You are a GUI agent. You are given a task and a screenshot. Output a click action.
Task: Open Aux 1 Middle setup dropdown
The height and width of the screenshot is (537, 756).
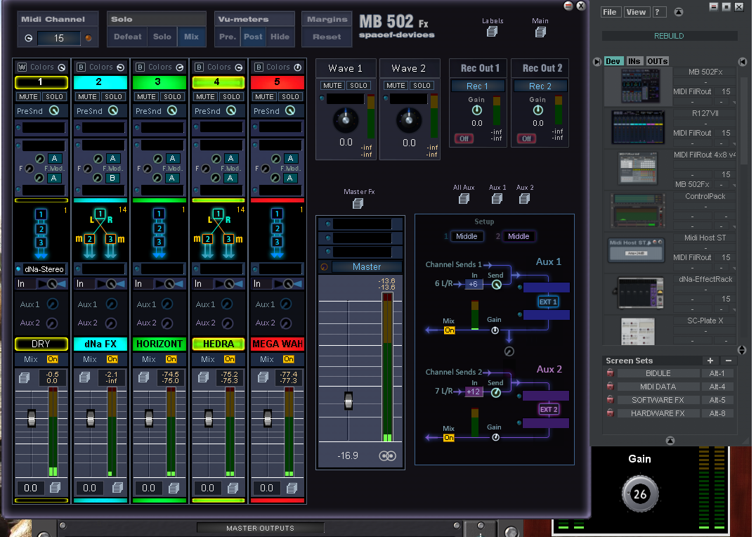tap(467, 236)
